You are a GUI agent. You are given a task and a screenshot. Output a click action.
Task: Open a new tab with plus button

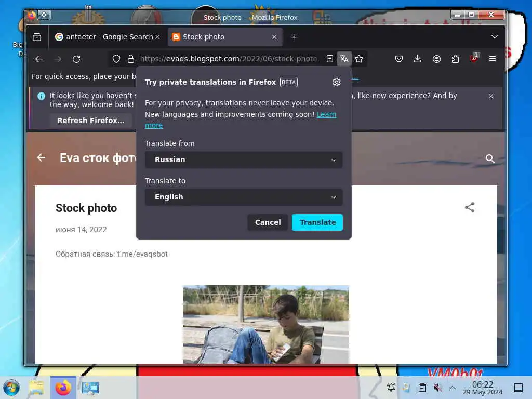pos(294,37)
